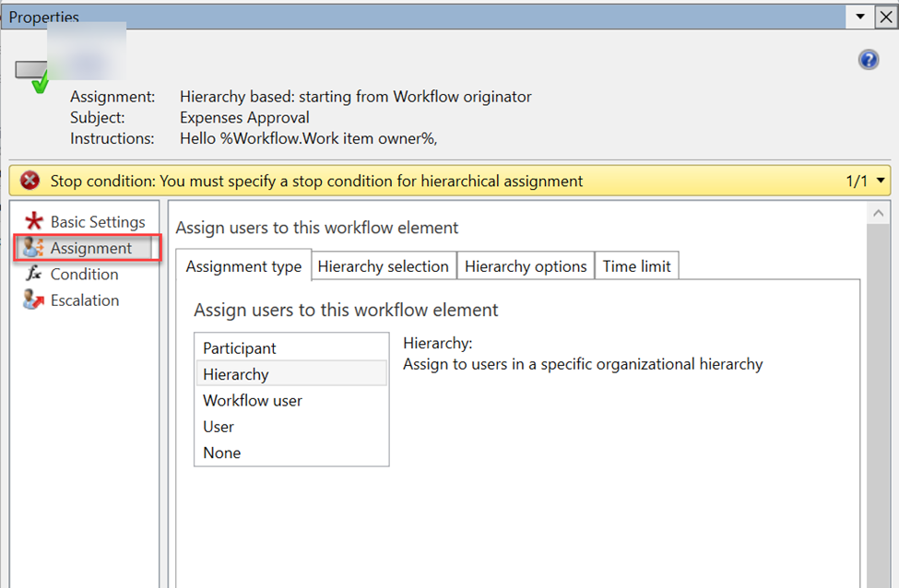The image size is (899, 588).
Task: Click the blue help question mark icon
Action: [868, 60]
